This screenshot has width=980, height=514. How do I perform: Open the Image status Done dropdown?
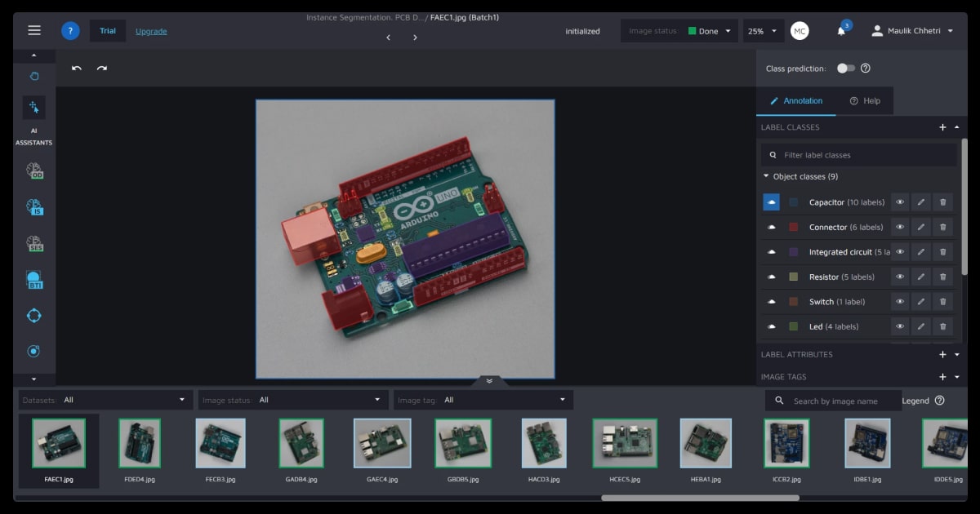pyautogui.click(x=679, y=31)
